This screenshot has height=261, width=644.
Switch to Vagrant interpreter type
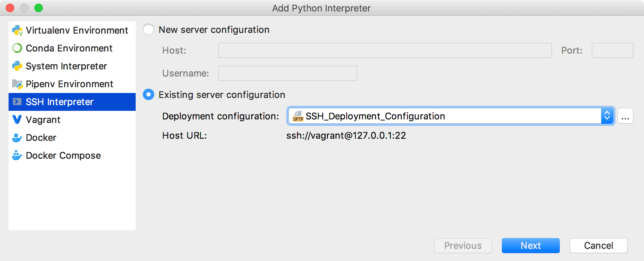pyautogui.click(x=43, y=120)
